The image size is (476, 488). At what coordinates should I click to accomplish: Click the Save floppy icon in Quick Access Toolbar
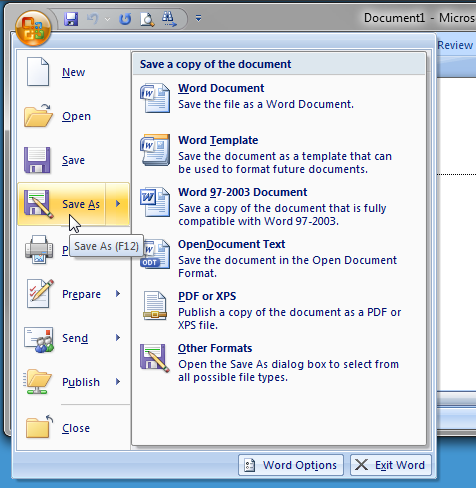(71, 19)
